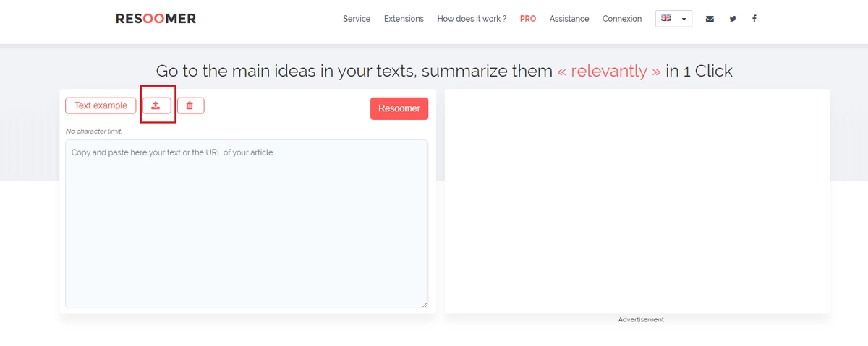Image resolution: width=868 pixels, height=346 pixels.
Task: Load the Text example
Action: [101, 105]
